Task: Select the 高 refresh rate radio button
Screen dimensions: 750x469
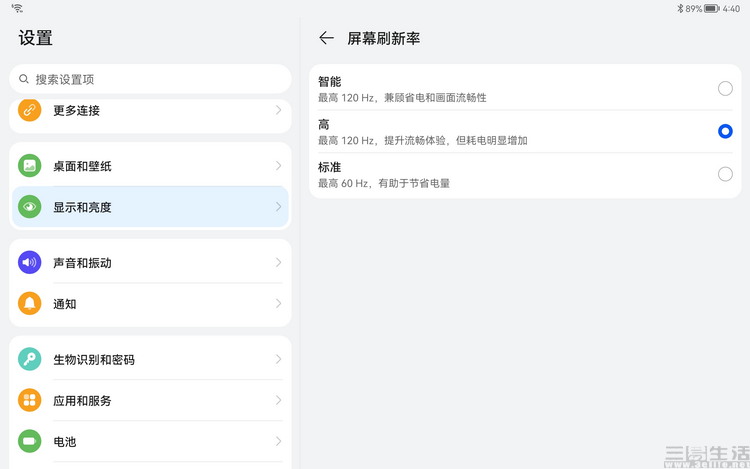Action: (x=725, y=131)
